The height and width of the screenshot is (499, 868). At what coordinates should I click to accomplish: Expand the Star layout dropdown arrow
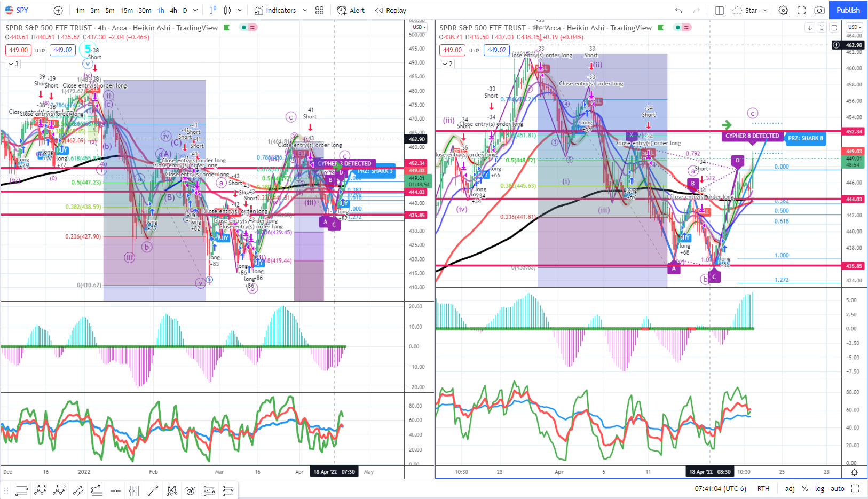pyautogui.click(x=765, y=10)
